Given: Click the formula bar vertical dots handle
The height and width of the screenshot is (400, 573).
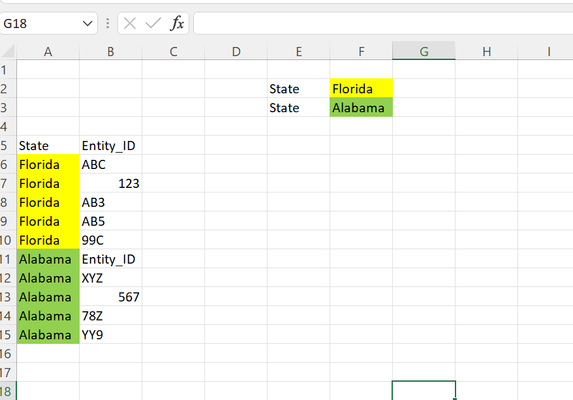Looking at the screenshot, I should [107, 23].
